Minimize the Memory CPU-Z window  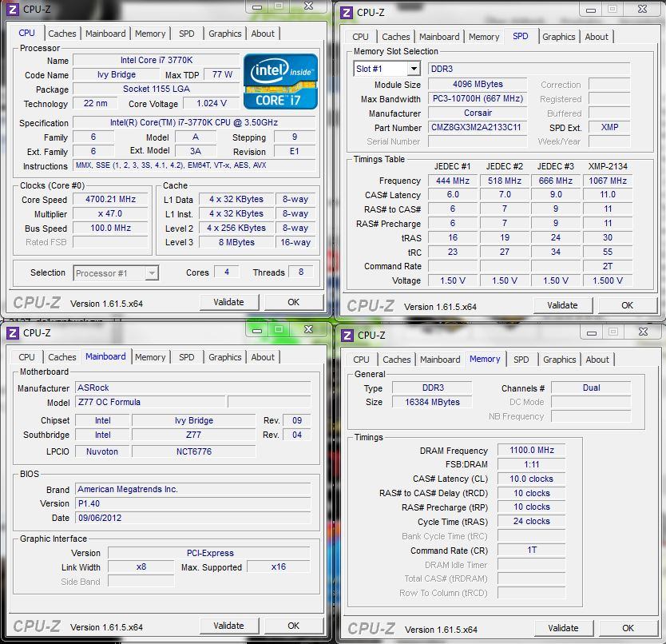(592, 333)
